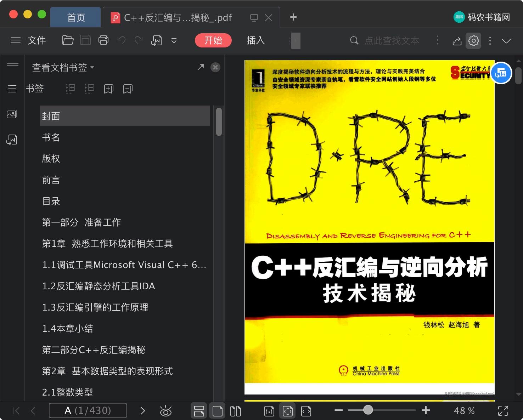Pop out the bookmarks panel arrow icon
523x420 pixels.
pyautogui.click(x=201, y=67)
